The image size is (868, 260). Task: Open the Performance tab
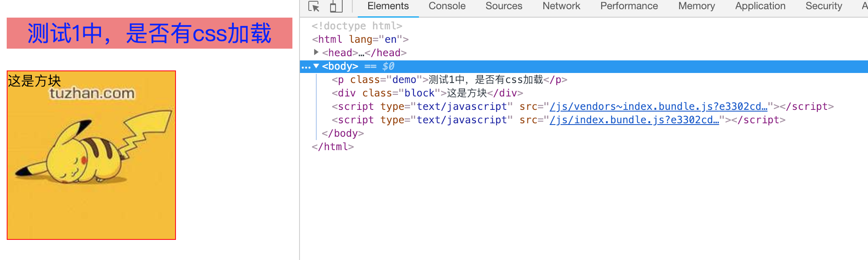coord(629,6)
